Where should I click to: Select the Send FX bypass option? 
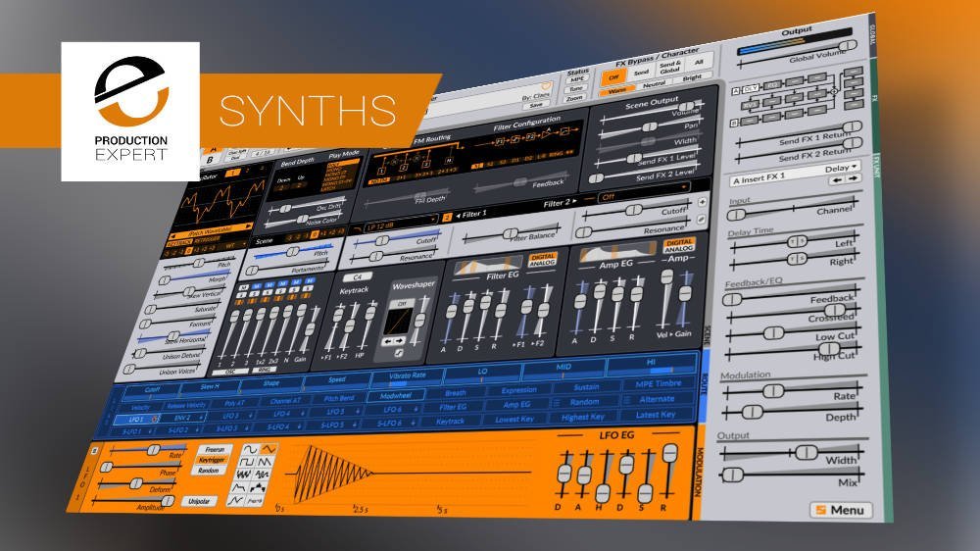click(641, 72)
